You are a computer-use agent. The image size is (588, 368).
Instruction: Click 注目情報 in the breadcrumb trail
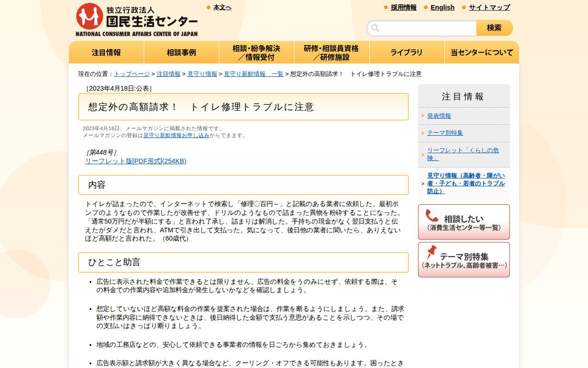[x=169, y=74]
